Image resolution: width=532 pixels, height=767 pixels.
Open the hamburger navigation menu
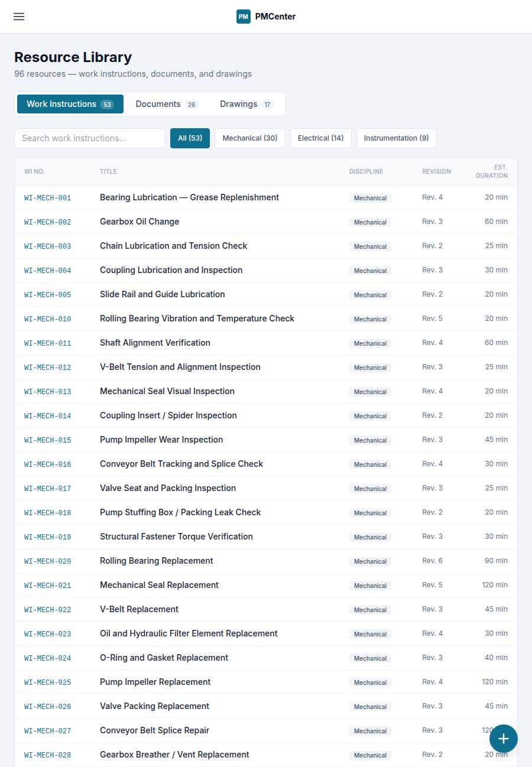coord(18,17)
